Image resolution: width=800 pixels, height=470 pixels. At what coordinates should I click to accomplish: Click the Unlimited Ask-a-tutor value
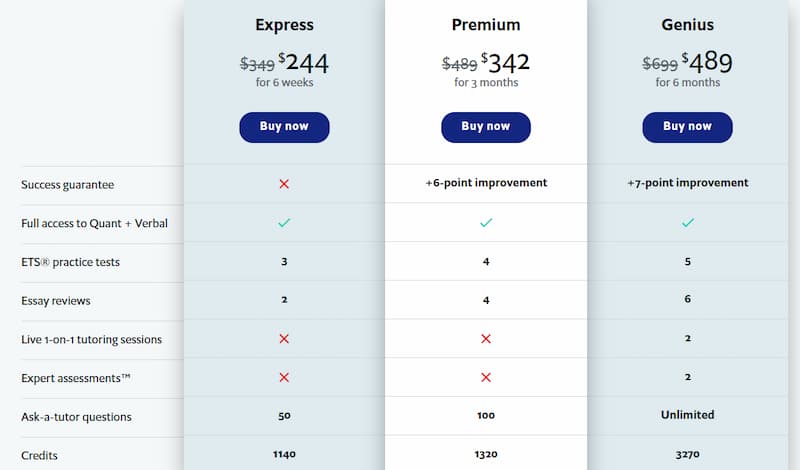pyautogui.click(x=687, y=415)
